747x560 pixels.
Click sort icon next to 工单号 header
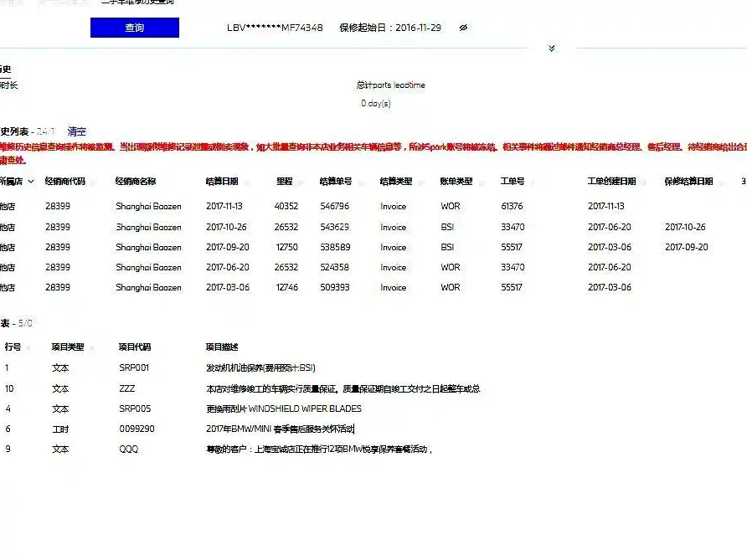533,182
